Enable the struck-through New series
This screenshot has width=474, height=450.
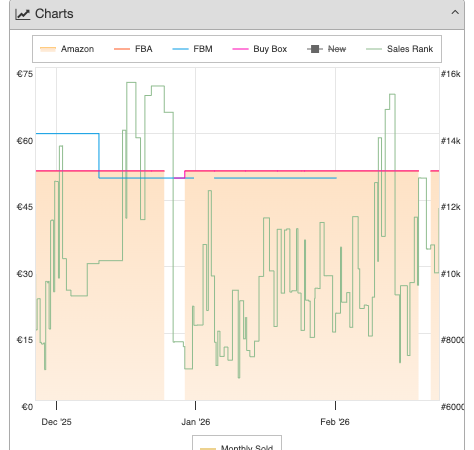point(326,49)
